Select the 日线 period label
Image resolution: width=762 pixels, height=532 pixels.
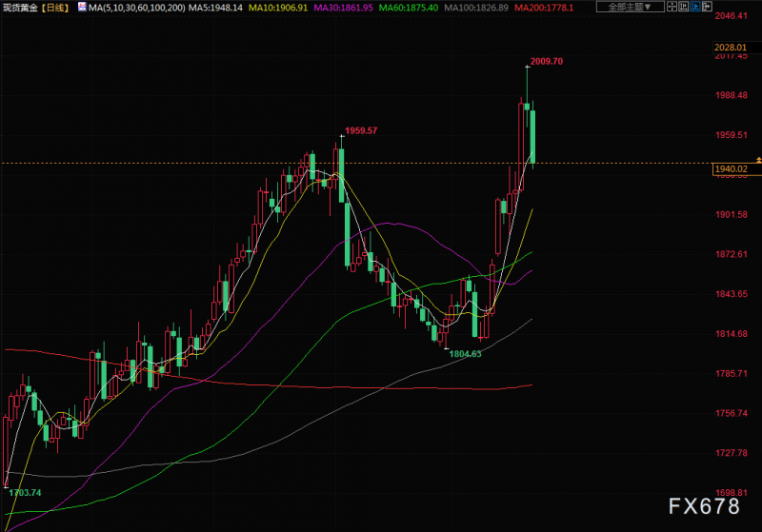[x=54, y=8]
